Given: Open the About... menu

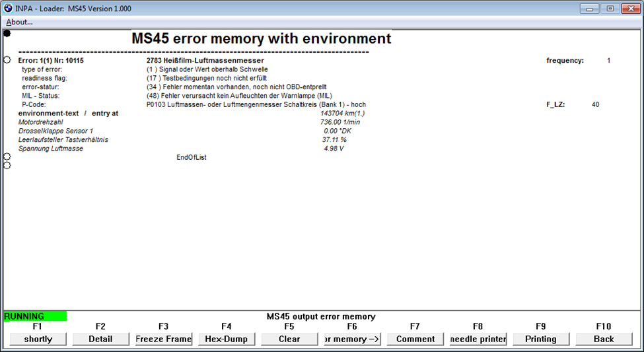Looking at the screenshot, I should click(x=19, y=22).
